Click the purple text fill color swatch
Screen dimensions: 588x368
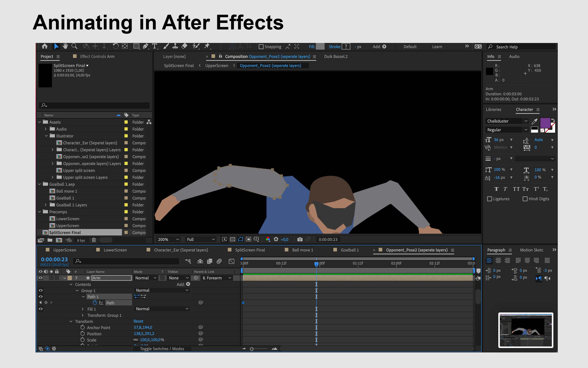[545, 123]
